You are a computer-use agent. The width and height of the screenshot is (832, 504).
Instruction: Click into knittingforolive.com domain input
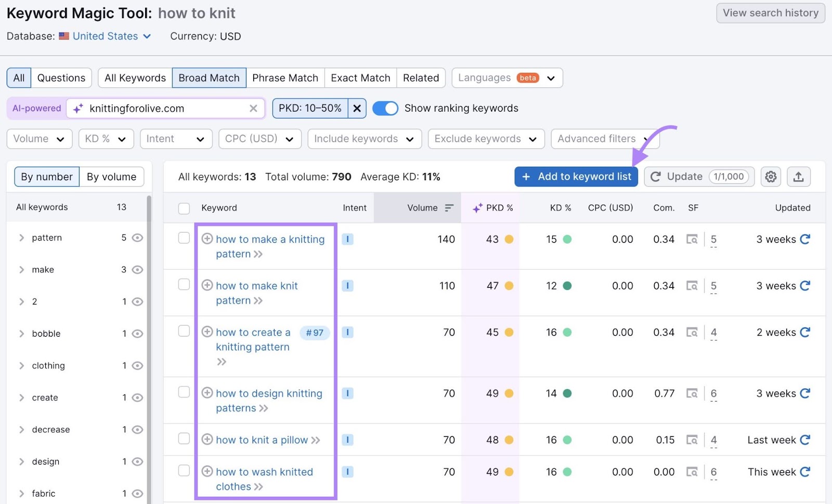pyautogui.click(x=166, y=108)
